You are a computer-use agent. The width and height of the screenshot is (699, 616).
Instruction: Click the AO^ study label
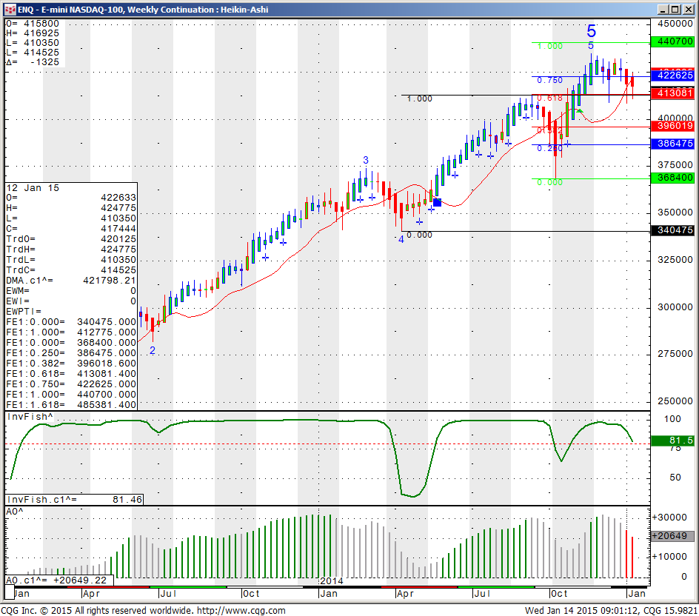14,511
